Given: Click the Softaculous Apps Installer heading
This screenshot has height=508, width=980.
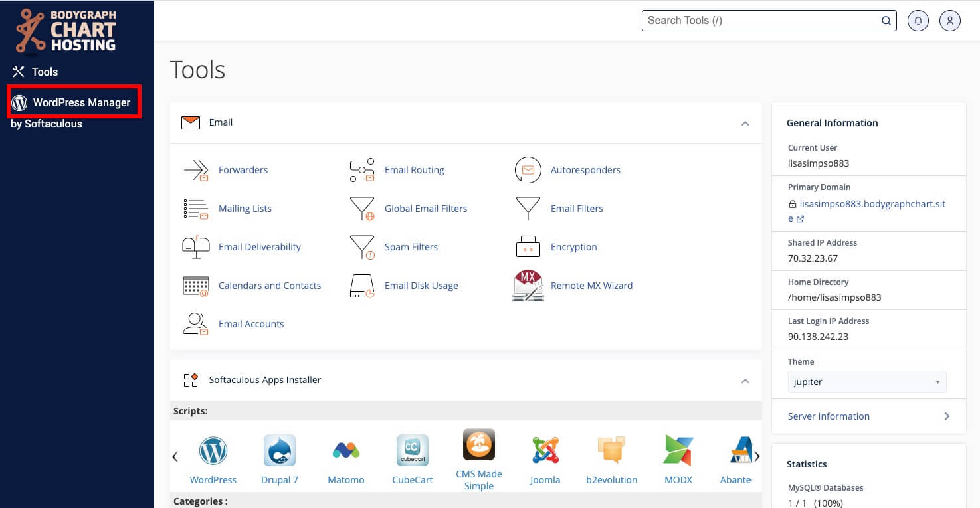Looking at the screenshot, I should (x=264, y=381).
